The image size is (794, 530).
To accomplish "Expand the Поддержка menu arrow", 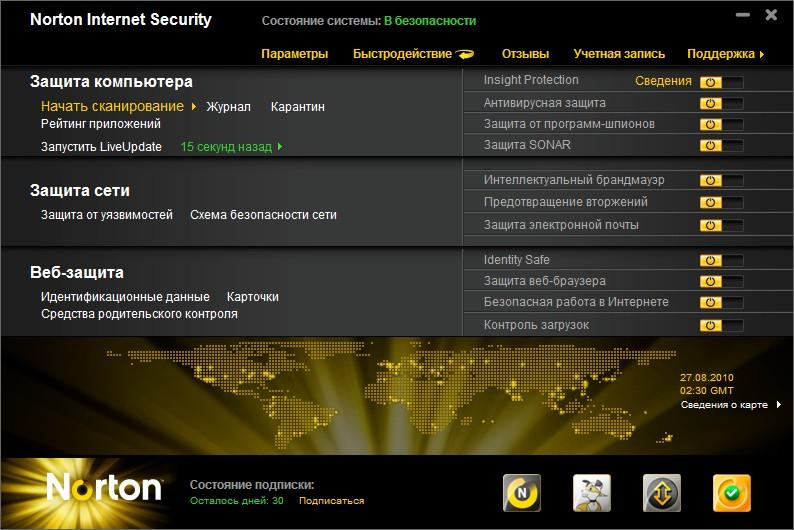I will point(762,54).
